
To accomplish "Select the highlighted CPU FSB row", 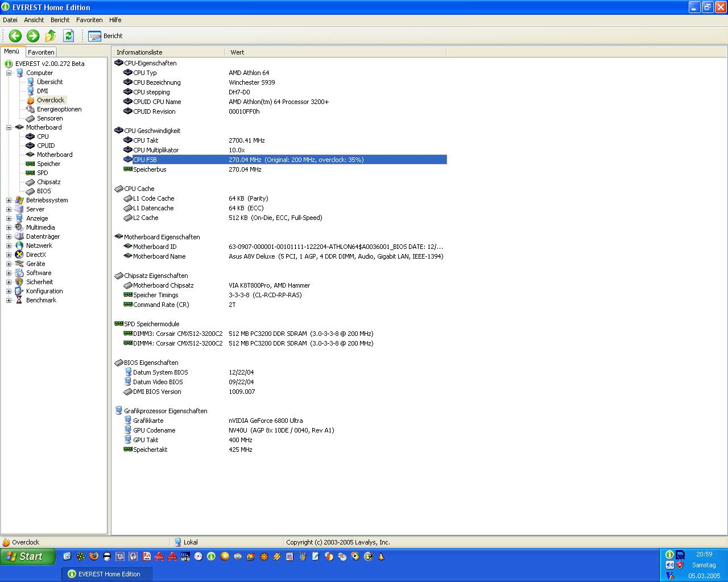I will tap(284, 160).
